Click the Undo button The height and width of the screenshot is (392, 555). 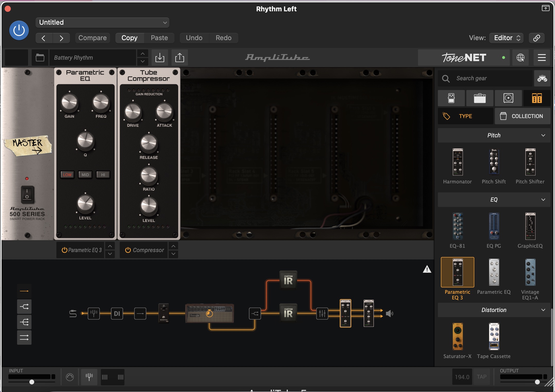coord(194,38)
